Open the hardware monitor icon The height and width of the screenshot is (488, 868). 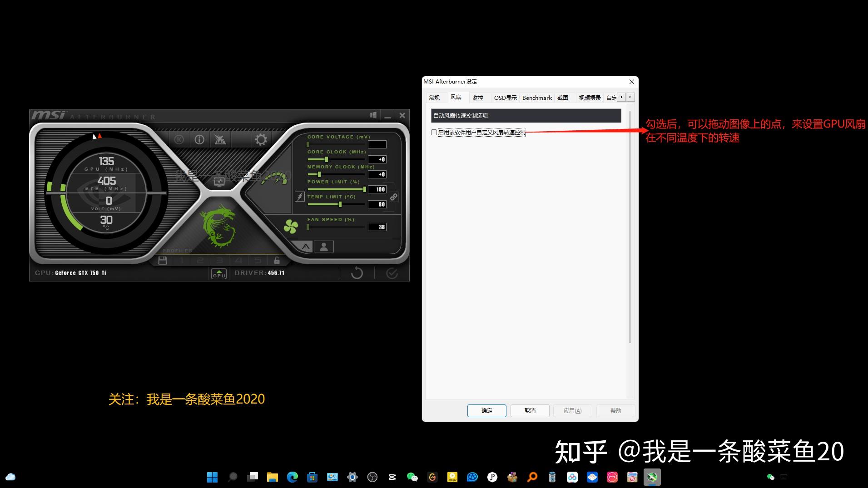click(x=219, y=182)
